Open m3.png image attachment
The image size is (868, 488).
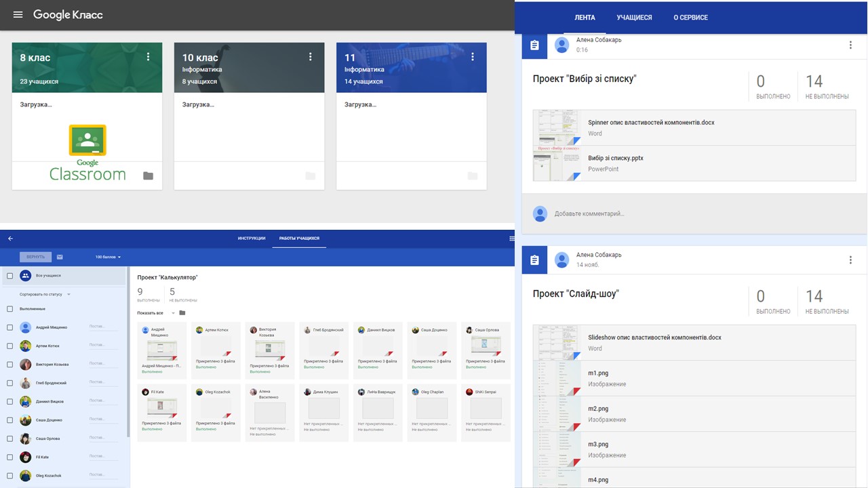694,449
